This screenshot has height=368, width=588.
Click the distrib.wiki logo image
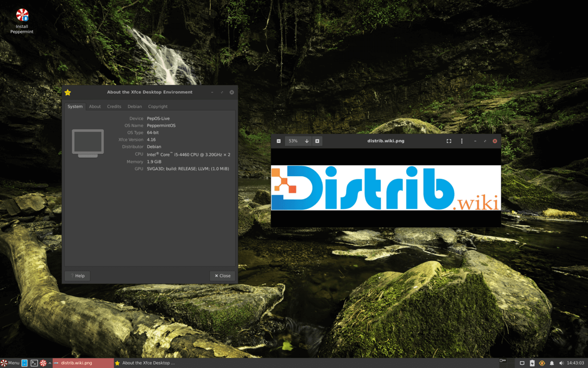(386, 188)
